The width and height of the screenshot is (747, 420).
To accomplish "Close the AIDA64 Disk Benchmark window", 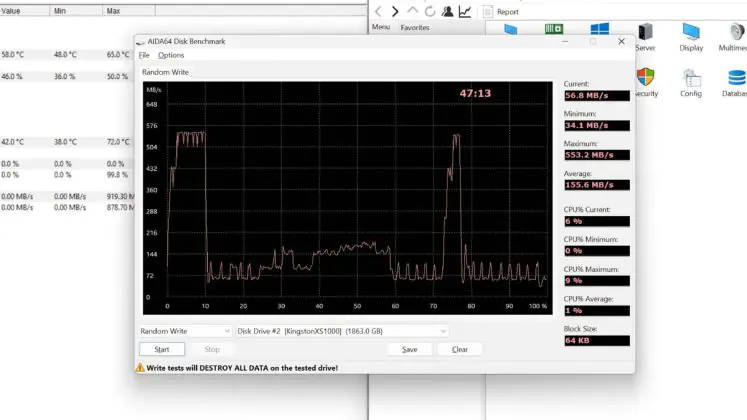I will coord(621,41).
